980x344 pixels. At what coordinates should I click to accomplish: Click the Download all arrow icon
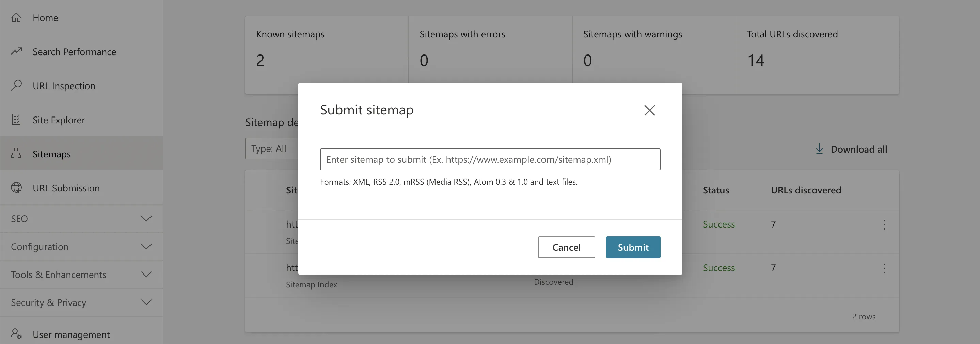tap(819, 149)
